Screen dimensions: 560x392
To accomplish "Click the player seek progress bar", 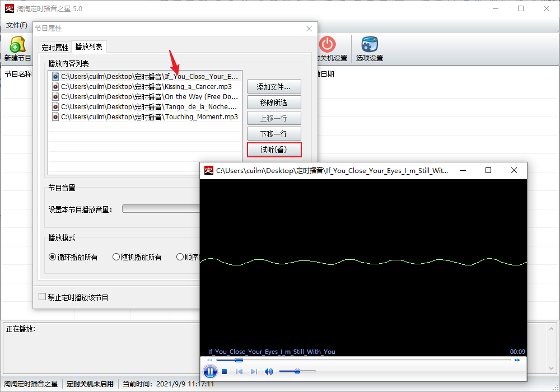I will coord(363,360).
